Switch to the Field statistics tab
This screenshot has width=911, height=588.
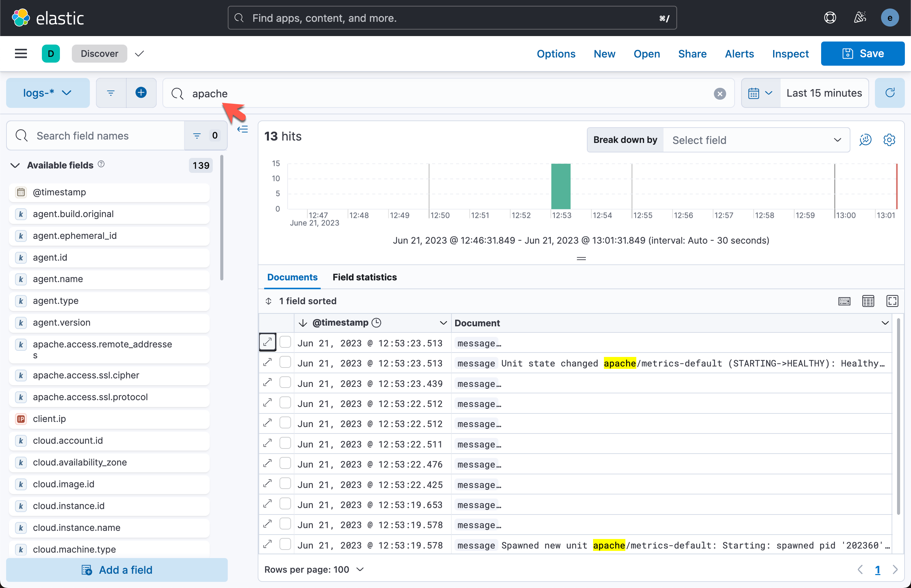click(x=364, y=277)
